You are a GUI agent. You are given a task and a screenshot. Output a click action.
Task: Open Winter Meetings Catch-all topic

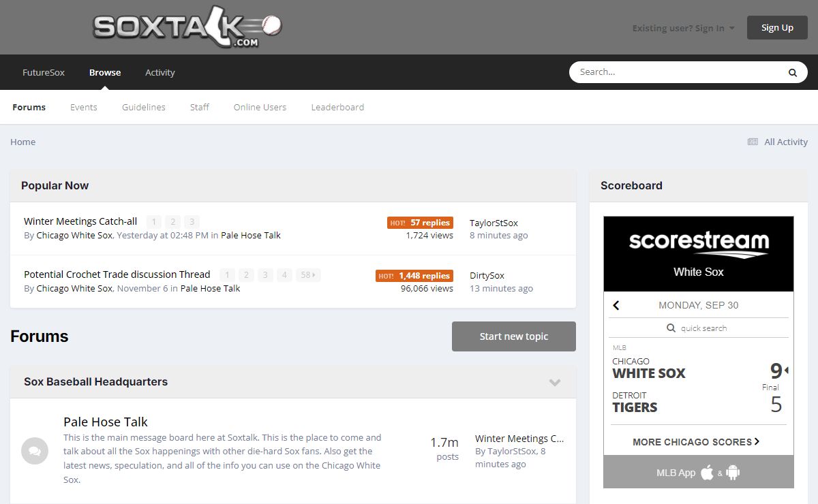click(80, 221)
